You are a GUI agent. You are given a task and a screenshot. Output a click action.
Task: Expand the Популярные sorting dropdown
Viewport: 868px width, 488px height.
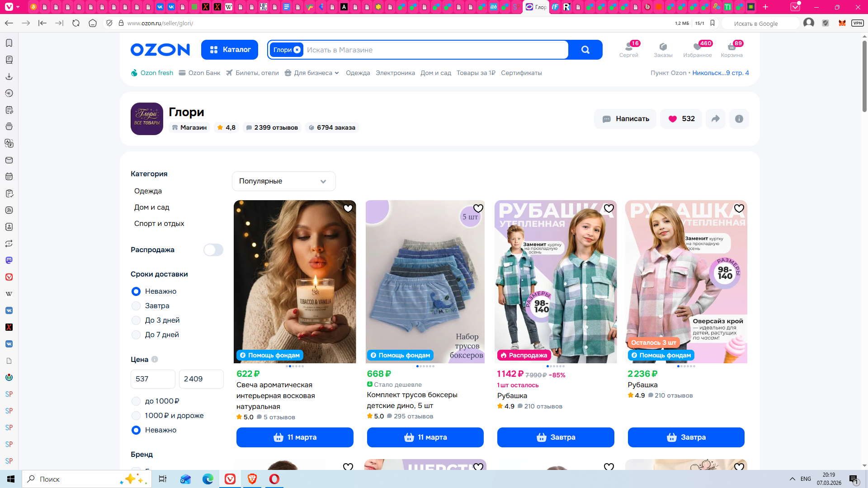coord(283,181)
